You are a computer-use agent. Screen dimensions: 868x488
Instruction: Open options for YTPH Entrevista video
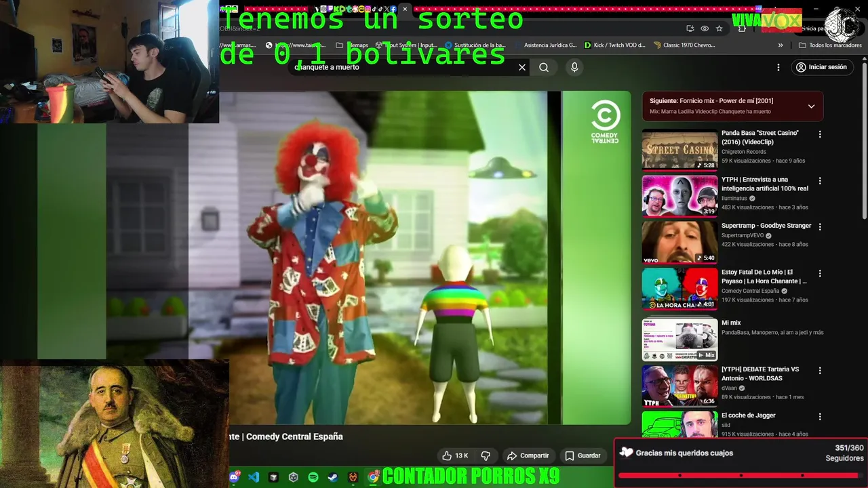(x=820, y=181)
